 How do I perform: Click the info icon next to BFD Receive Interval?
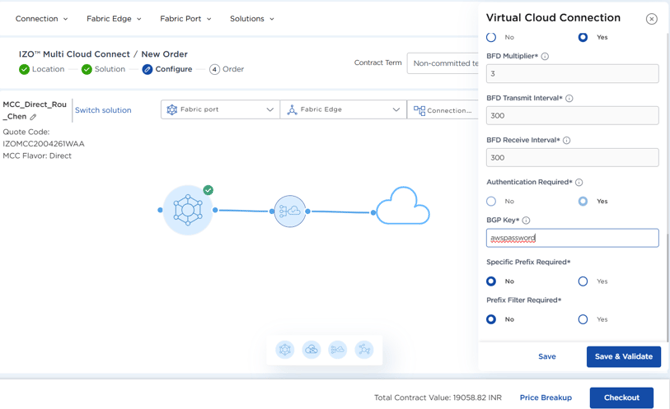(x=567, y=140)
